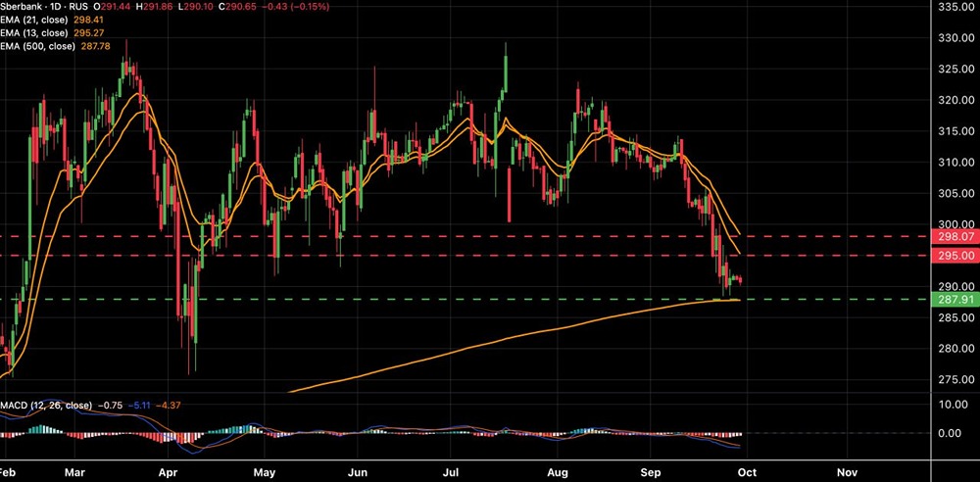Click the 285.00 price axis value
Viewport: 980px width, 482px height.
(956, 317)
